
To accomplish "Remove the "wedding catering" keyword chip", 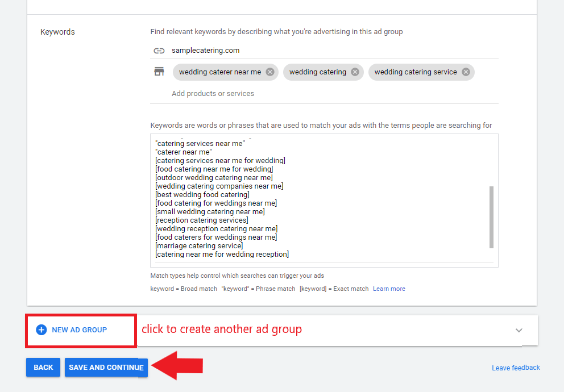I will [354, 72].
